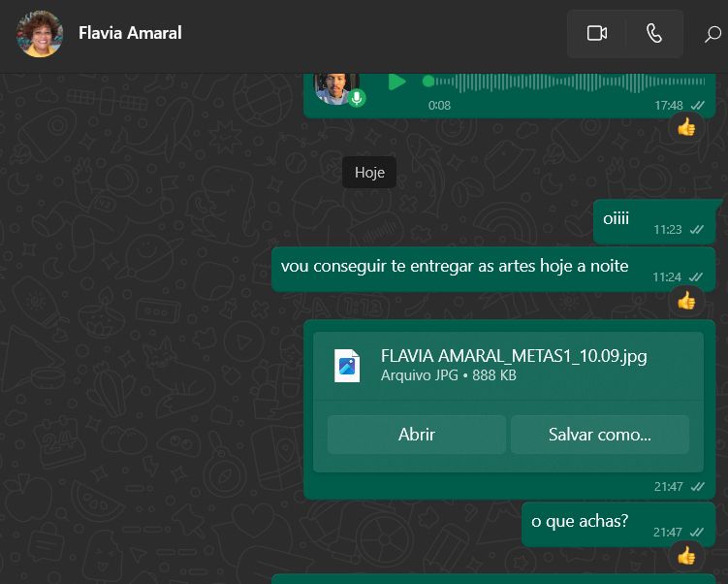Click the microphone badge on the voice message avatar
The height and width of the screenshot is (584, 728).
point(357,98)
